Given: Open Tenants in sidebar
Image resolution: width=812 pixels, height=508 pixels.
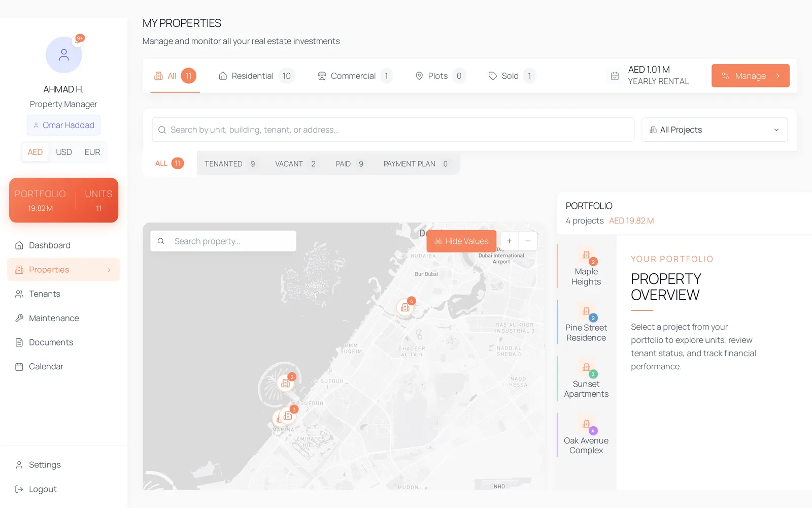Looking at the screenshot, I should (63, 294).
